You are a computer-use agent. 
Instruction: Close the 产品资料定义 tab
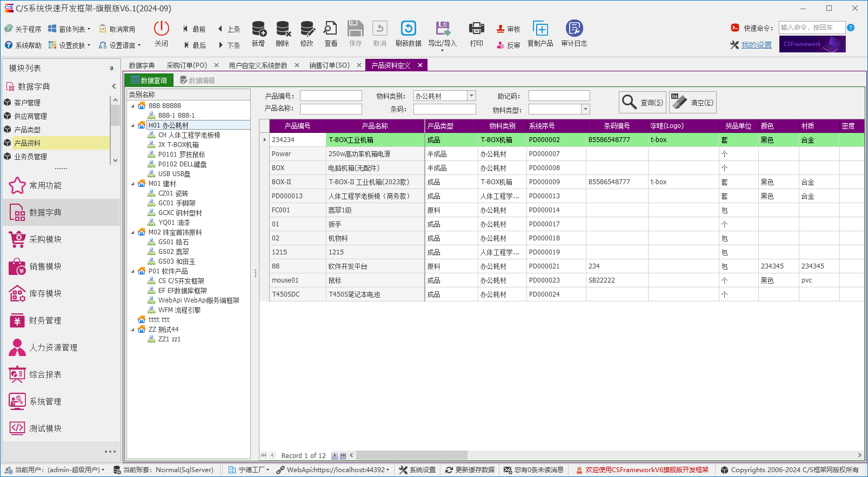420,65
